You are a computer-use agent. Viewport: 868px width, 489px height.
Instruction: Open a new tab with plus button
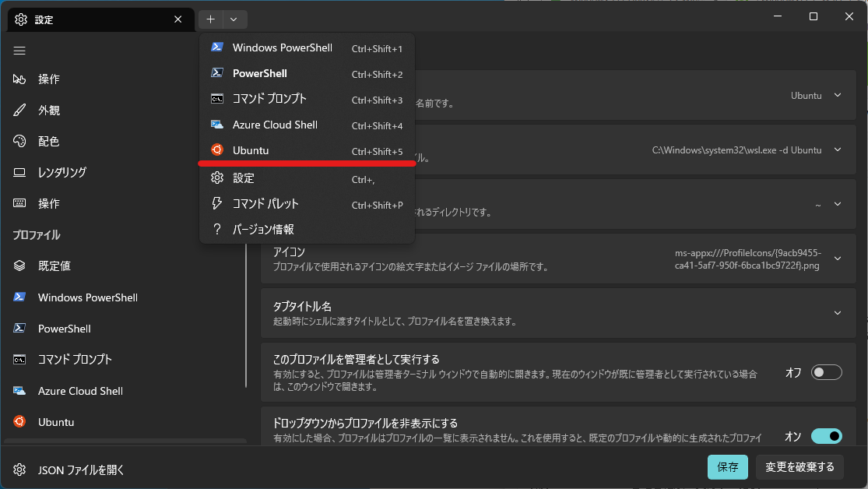tap(211, 19)
